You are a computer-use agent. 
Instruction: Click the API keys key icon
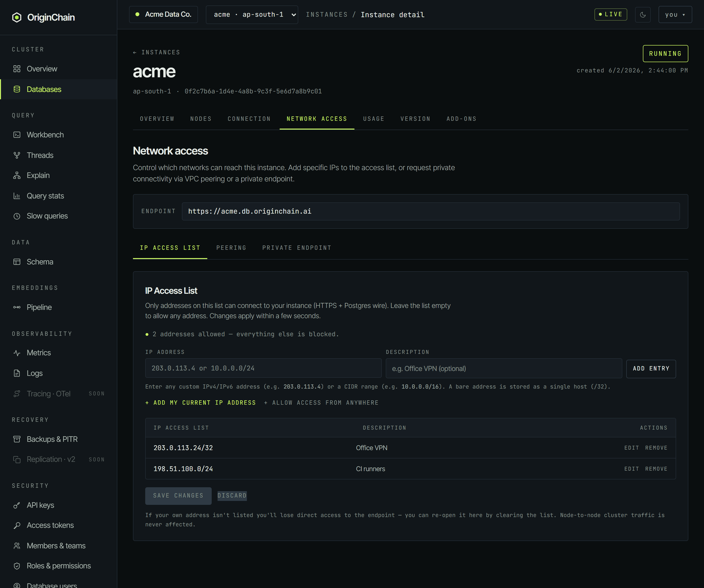17,505
